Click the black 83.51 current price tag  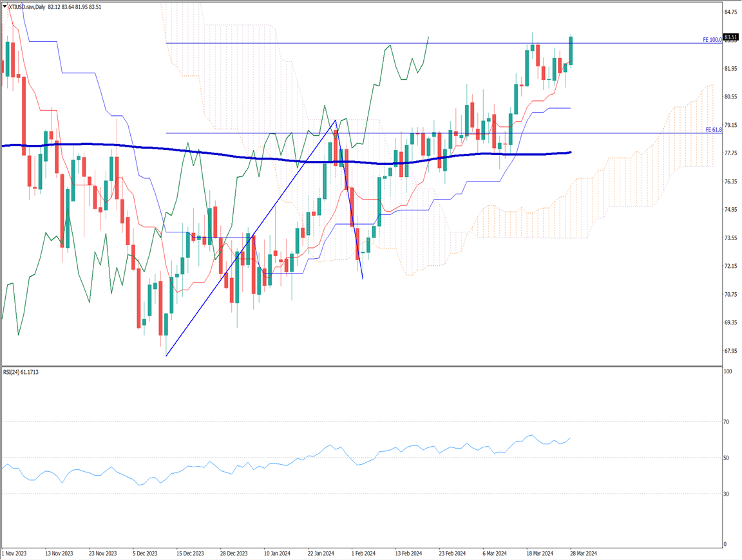[x=730, y=37]
